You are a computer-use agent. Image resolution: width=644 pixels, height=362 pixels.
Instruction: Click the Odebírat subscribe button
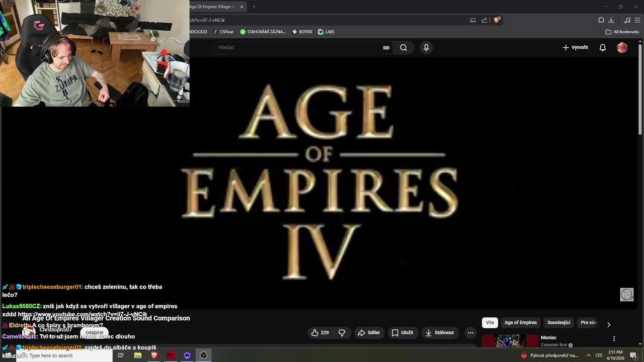click(94, 332)
